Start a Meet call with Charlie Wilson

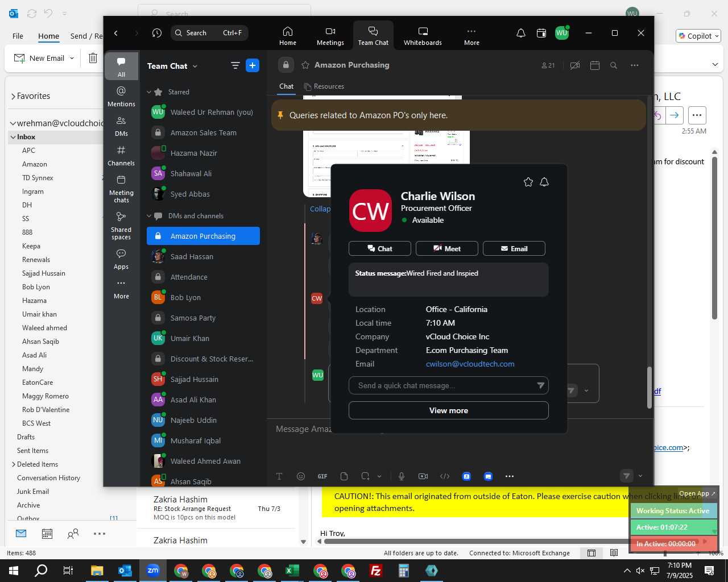click(x=447, y=248)
